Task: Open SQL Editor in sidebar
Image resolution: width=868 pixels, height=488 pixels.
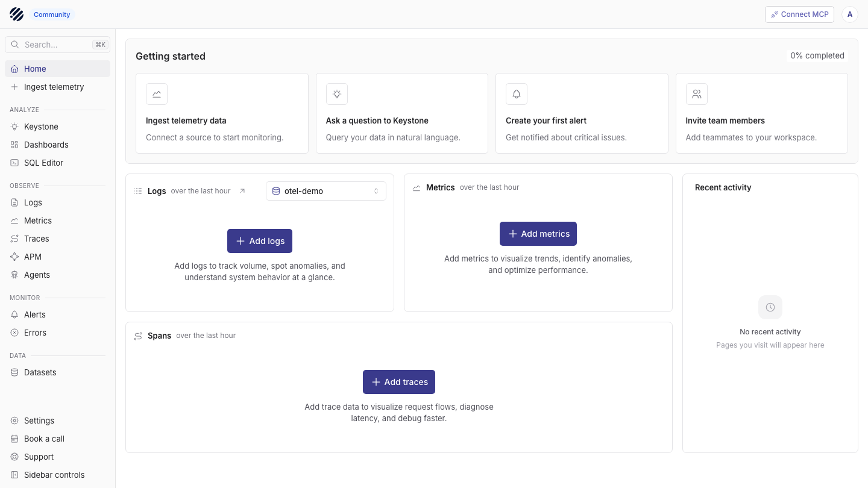Action: (x=57, y=163)
